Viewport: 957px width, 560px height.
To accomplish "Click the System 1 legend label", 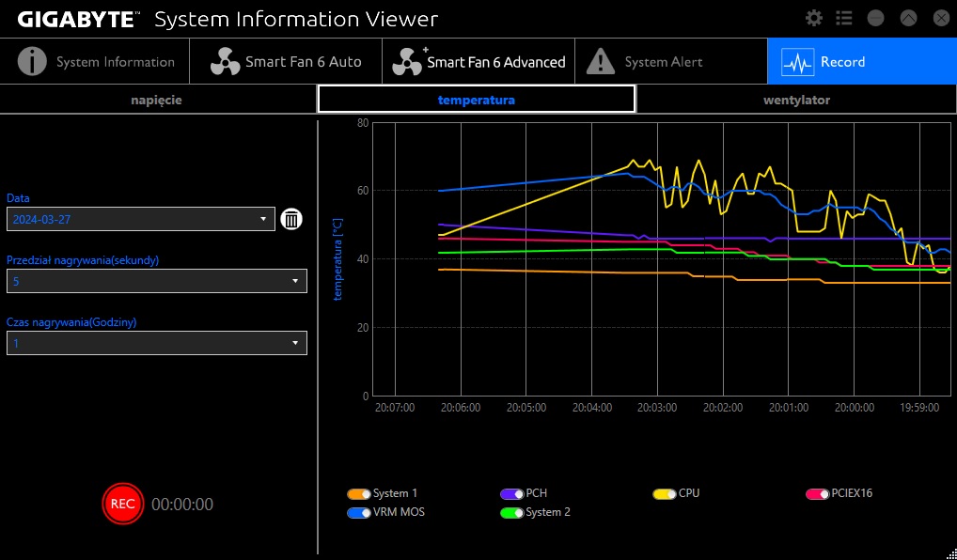I will (396, 493).
